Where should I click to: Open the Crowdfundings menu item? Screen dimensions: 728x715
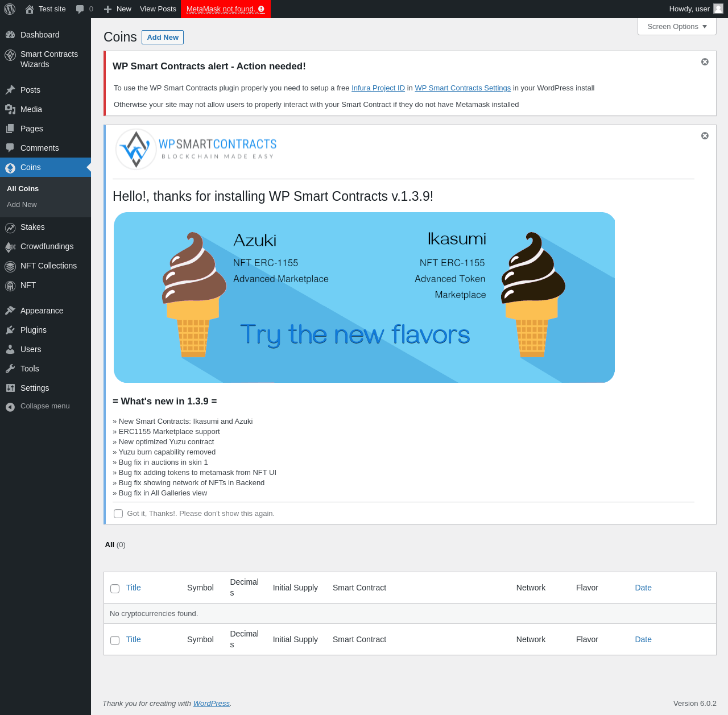45,246
